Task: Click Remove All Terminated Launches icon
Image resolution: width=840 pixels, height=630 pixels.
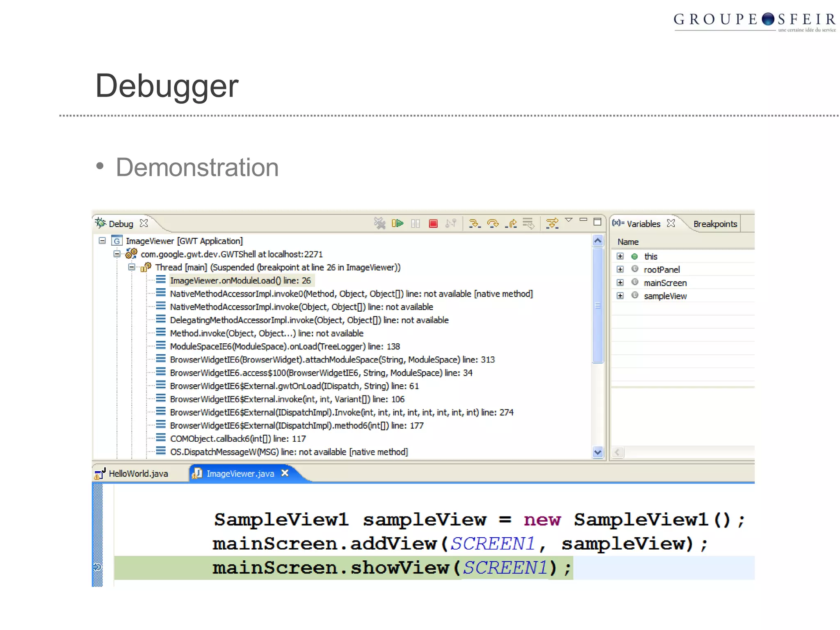Action: pos(380,224)
